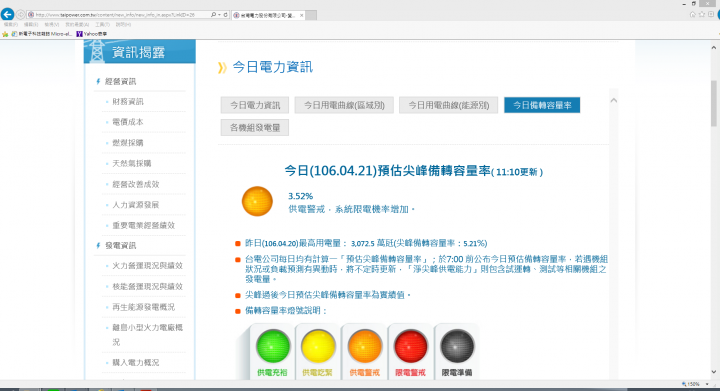Viewport: 720px width, 391px height.
Task: Switch to the 今日電力資訊 tab button
Action: point(255,105)
